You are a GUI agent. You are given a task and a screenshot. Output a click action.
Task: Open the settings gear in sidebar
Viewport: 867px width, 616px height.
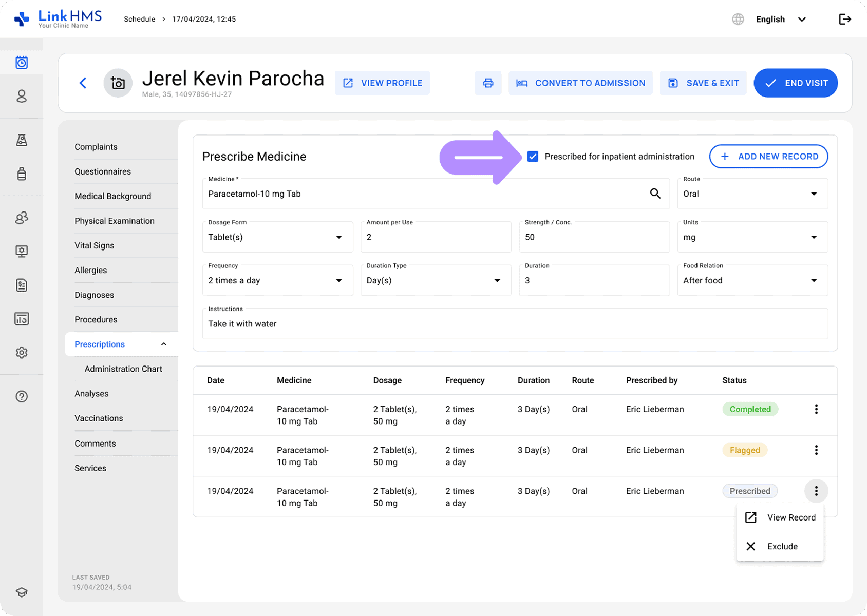click(22, 353)
